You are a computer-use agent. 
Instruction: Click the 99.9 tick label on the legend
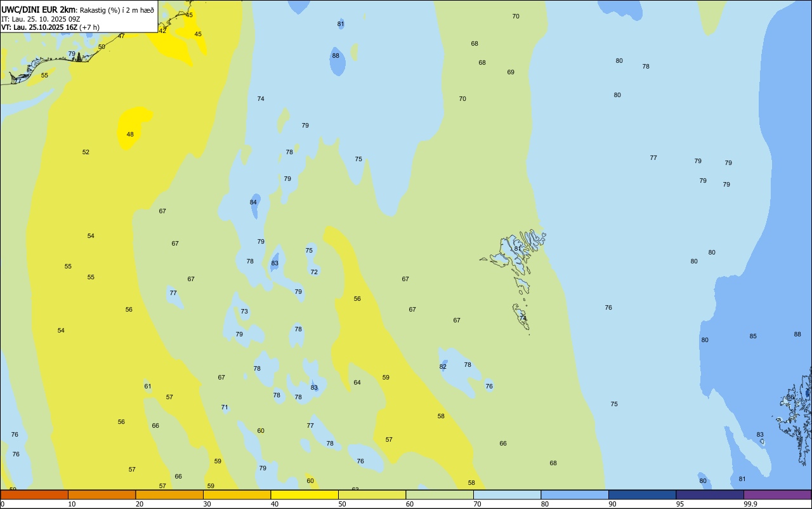point(750,504)
